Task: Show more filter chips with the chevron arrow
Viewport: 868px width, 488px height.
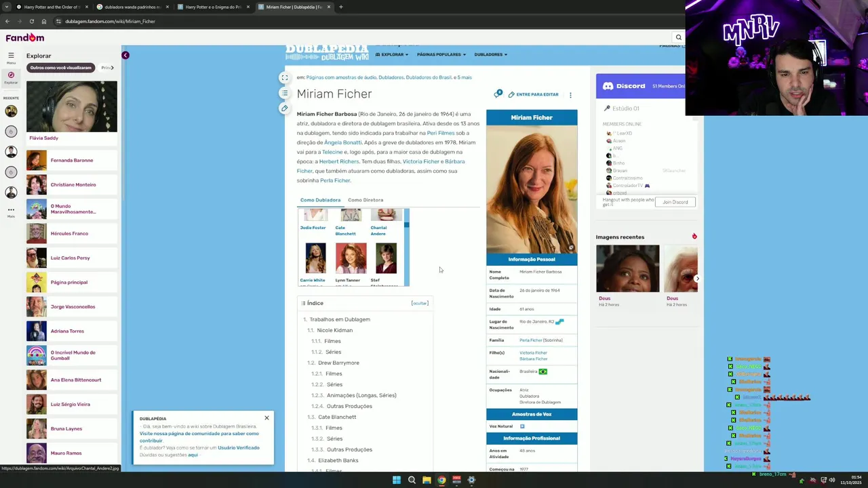Action: (112, 68)
